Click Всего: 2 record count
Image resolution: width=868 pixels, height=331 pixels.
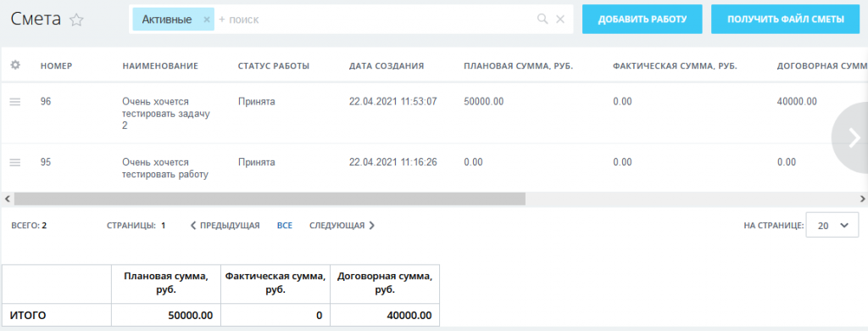coord(29,226)
